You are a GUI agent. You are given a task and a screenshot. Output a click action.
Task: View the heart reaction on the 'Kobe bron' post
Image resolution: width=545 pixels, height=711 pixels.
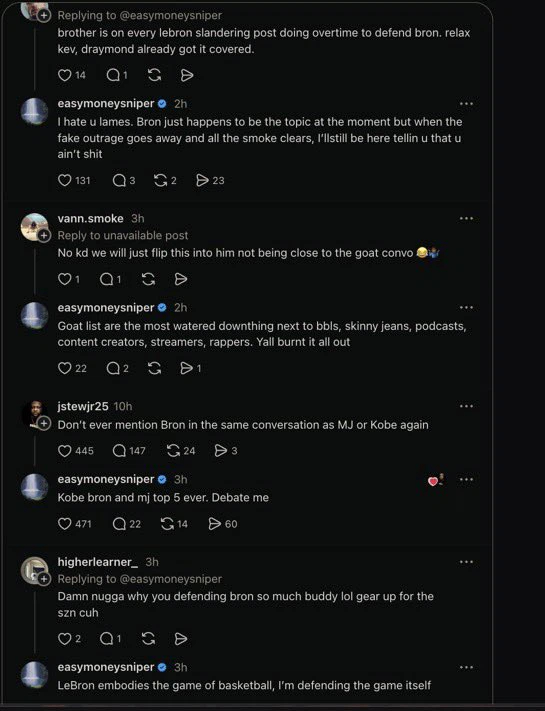436,480
